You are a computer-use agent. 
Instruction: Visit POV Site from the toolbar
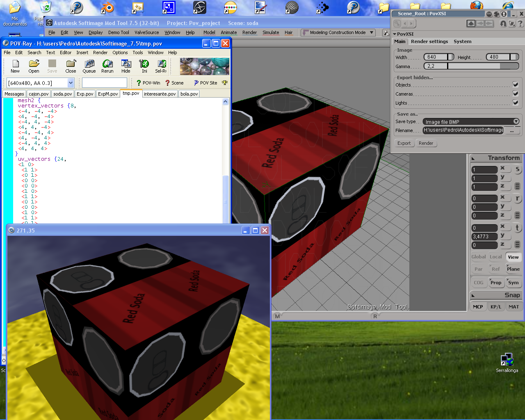pyautogui.click(x=205, y=83)
